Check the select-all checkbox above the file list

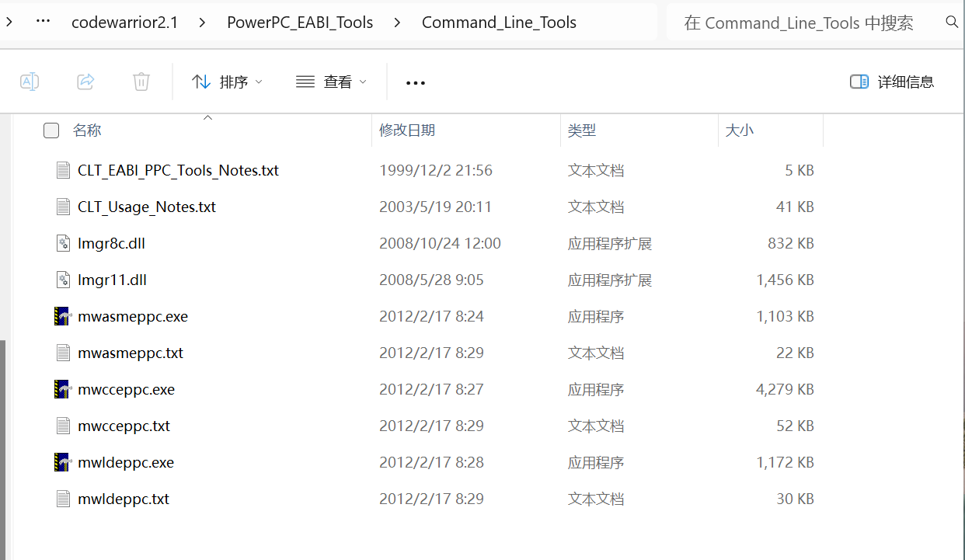tap(51, 130)
